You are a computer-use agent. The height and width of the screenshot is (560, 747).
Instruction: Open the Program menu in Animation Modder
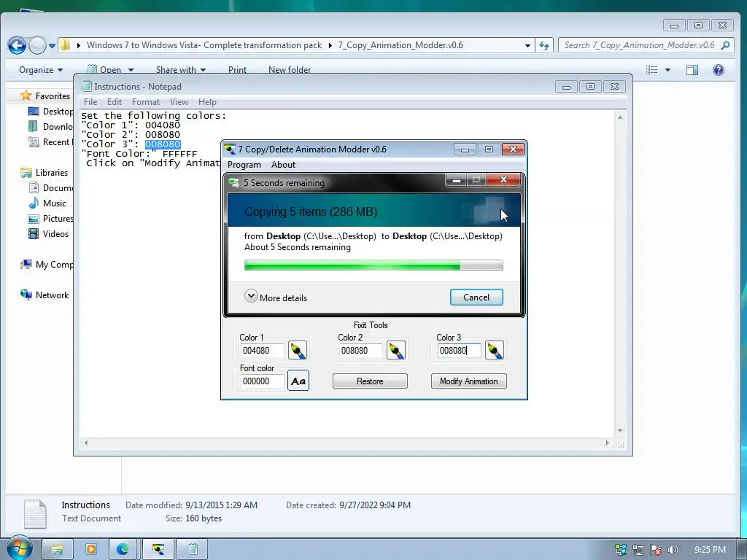(x=244, y=165)
